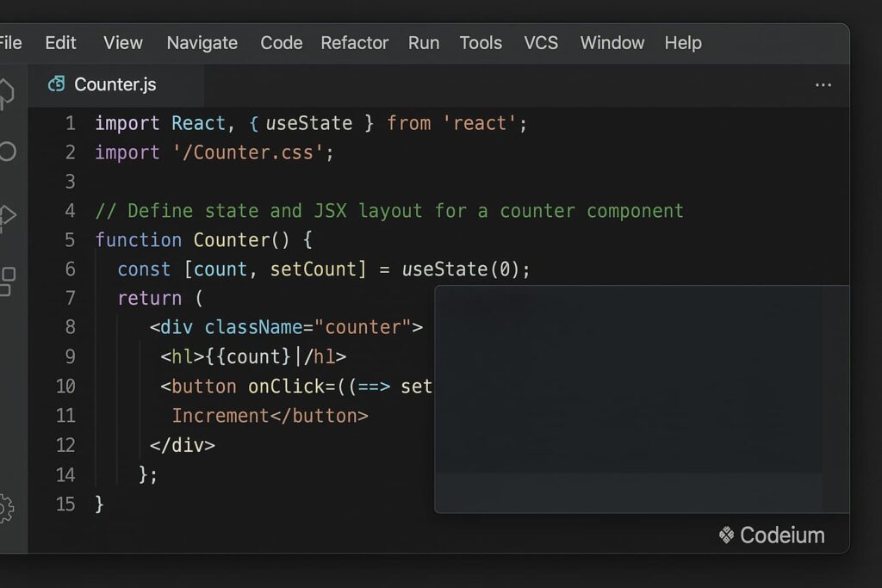Open the squares structure icon in the sidebar
The image size is (882, 588).
[x=7, y=281]
